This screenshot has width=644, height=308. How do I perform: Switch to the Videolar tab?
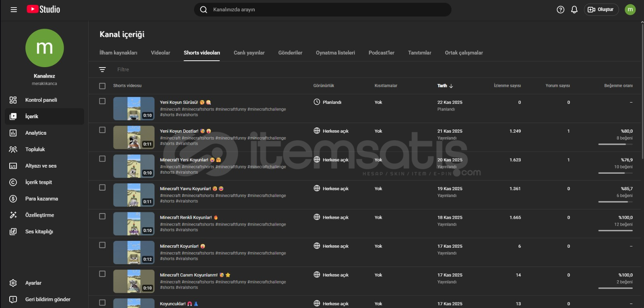pos(160,53)
